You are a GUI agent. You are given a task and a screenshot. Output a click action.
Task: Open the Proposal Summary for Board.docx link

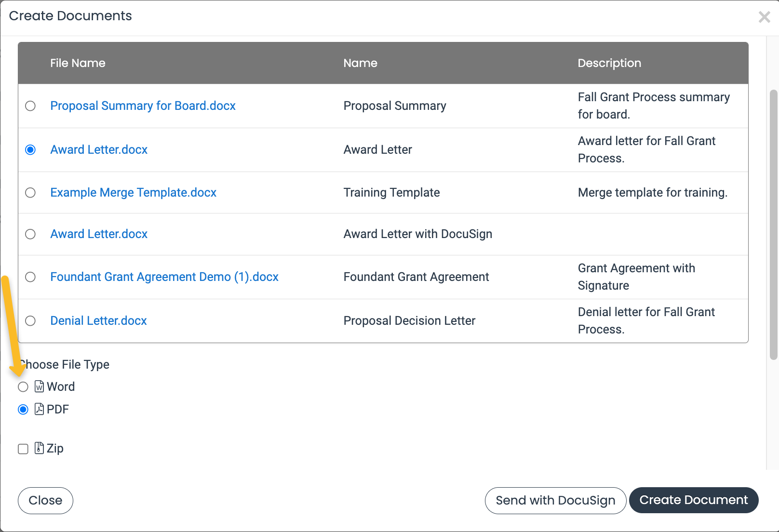143,106
